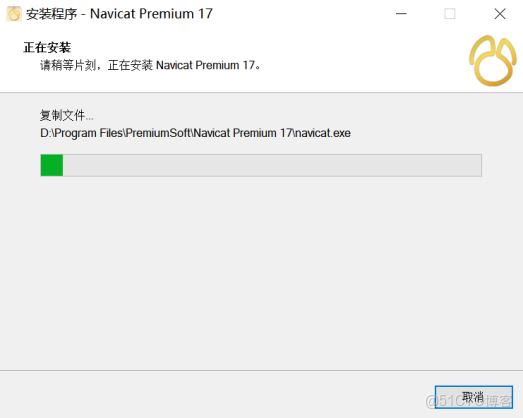Screen dimensions: 523x418
Task: Cancel installation with the 取消 button
Action: click(474, 397)
